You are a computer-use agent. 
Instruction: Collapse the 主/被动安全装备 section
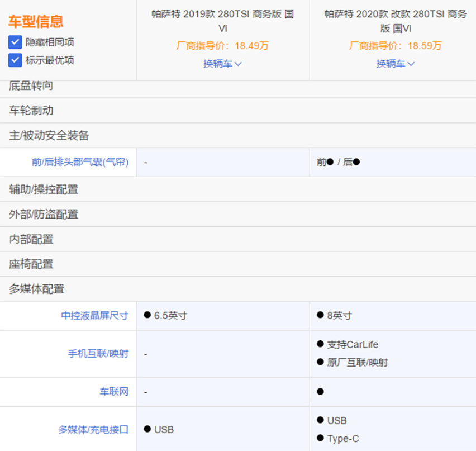tap(238, 135)
